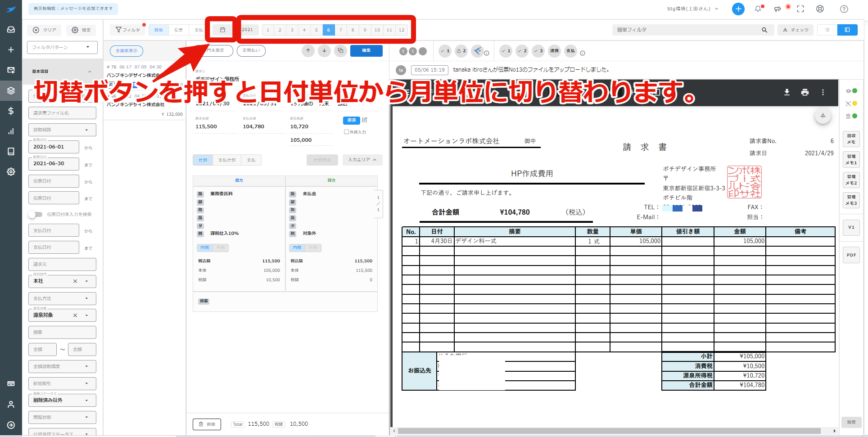868x437 pixels.
Task: Switch to split panel view layout toggle
Action: (847, 30)
